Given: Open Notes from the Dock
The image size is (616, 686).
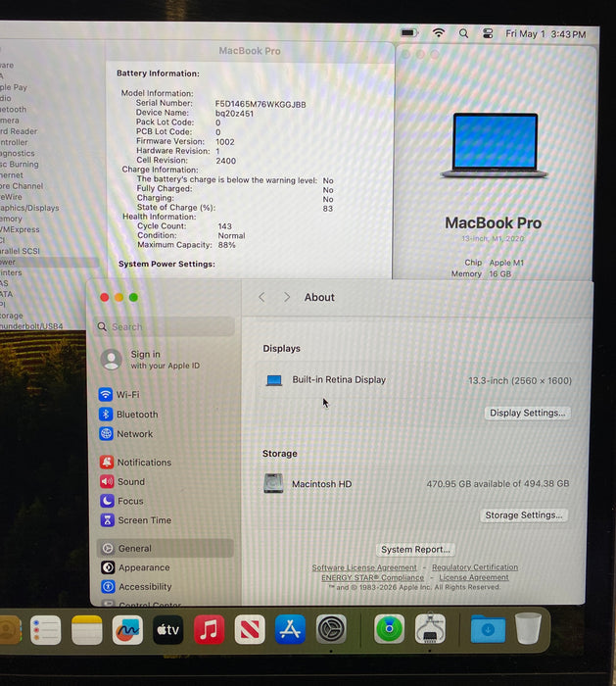Looking at the screenshot, I should click(x=86, y=630).
